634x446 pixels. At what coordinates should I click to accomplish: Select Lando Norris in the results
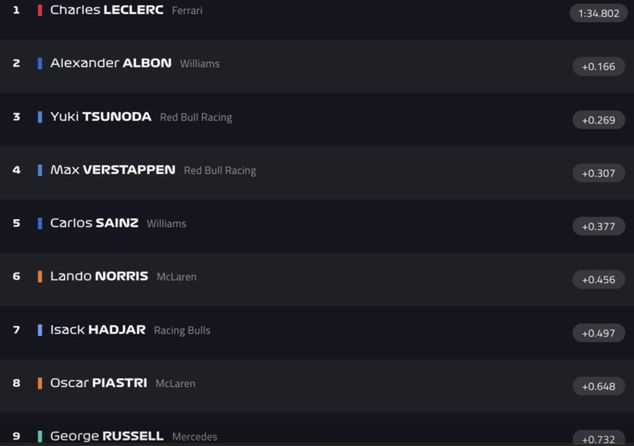tap(99, 276)
